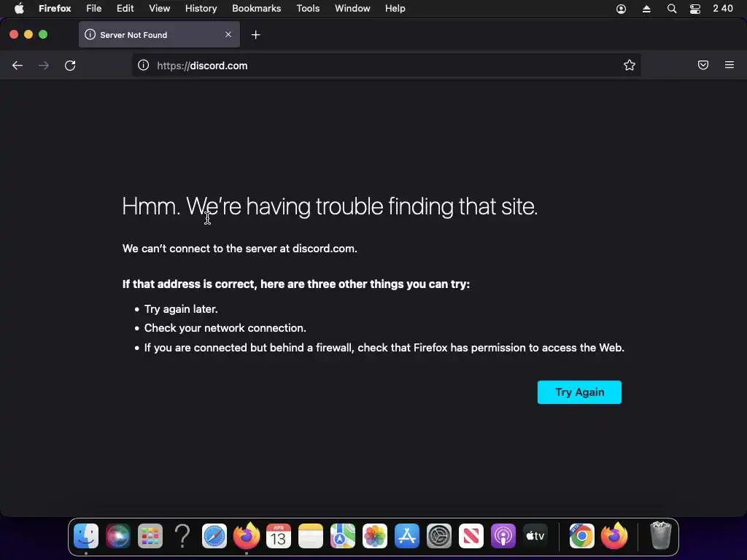Viewport: 747px width, 560px height.
Task: Open Apple TV from the Dock
Action: 535,536
